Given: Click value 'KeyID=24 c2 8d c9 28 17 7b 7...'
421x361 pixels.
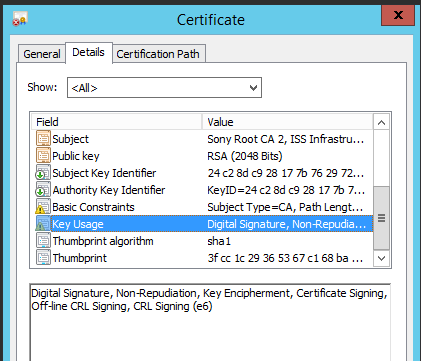Looking at the screenshot, I should pos(286,190).
